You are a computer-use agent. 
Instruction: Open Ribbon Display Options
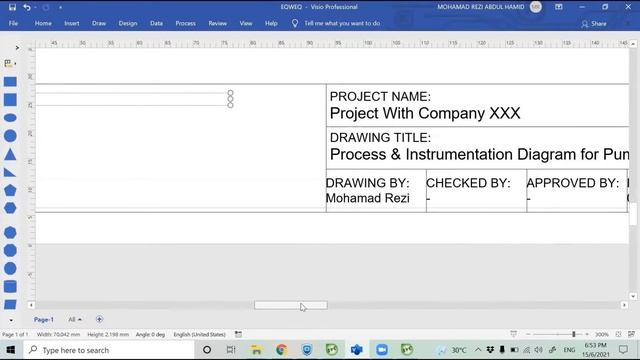pos(559,7)
